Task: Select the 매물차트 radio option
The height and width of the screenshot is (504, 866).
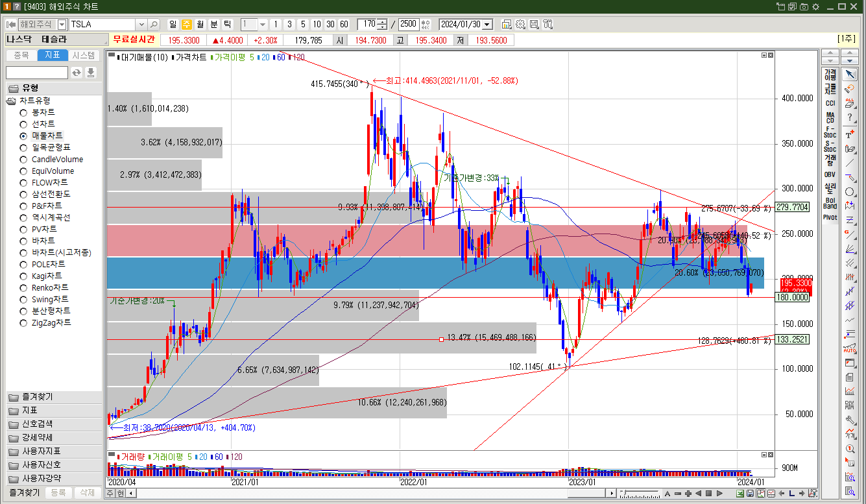Action: (23, 136)
